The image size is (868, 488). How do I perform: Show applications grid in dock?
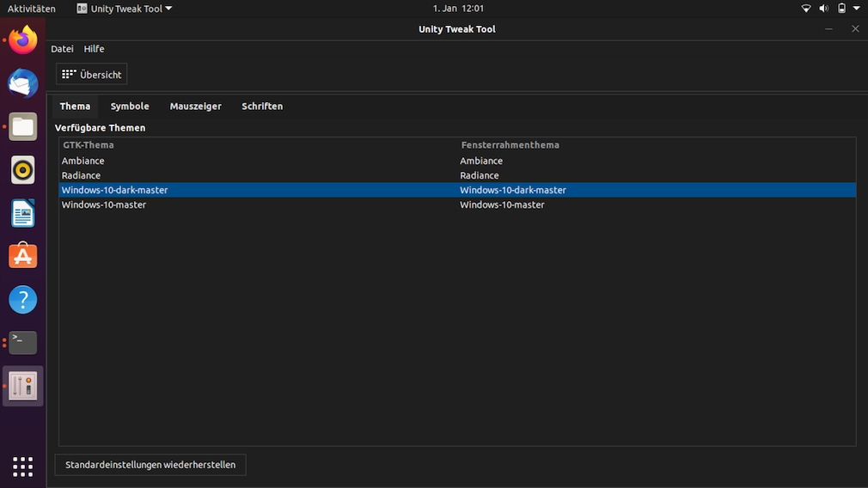(x=23, y=467)
